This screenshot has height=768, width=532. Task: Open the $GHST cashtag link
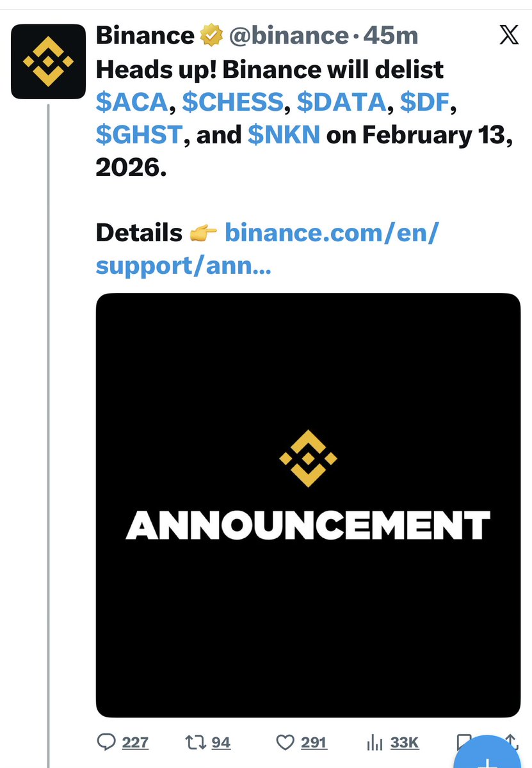[140, 135]
